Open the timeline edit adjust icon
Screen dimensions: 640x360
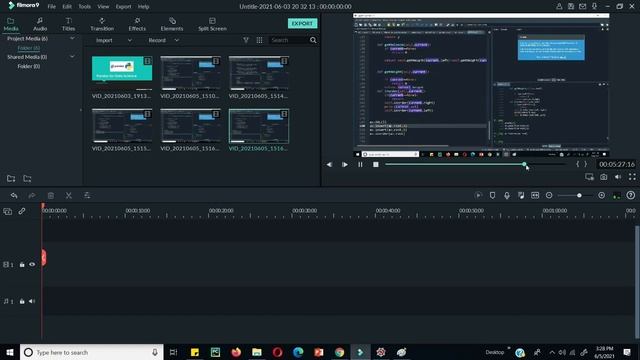pos(87,196)
